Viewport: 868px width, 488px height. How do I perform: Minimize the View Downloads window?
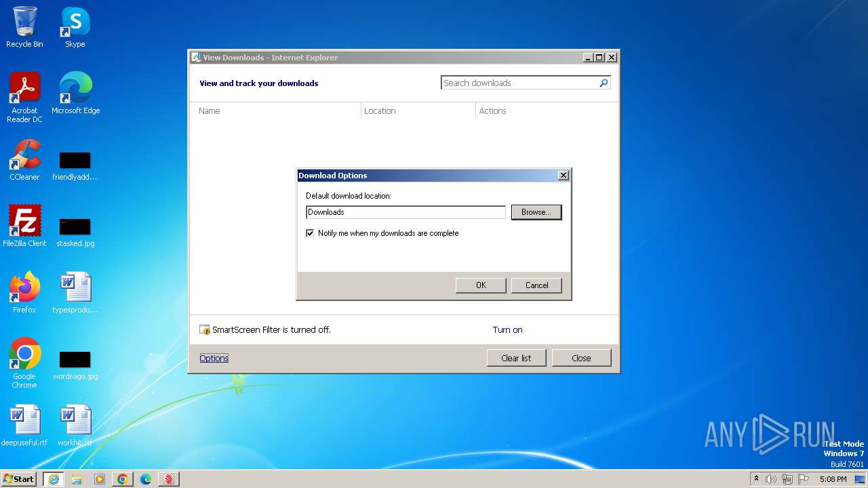pos(588,58)
